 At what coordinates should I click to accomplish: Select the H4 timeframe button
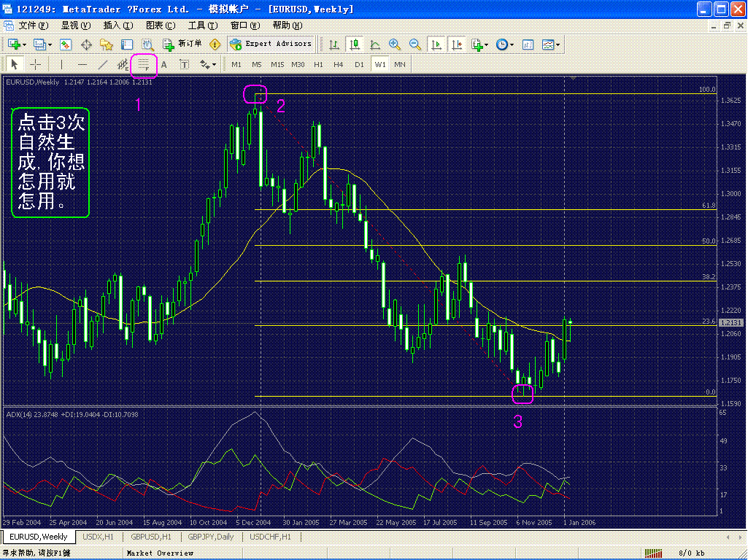339,65
